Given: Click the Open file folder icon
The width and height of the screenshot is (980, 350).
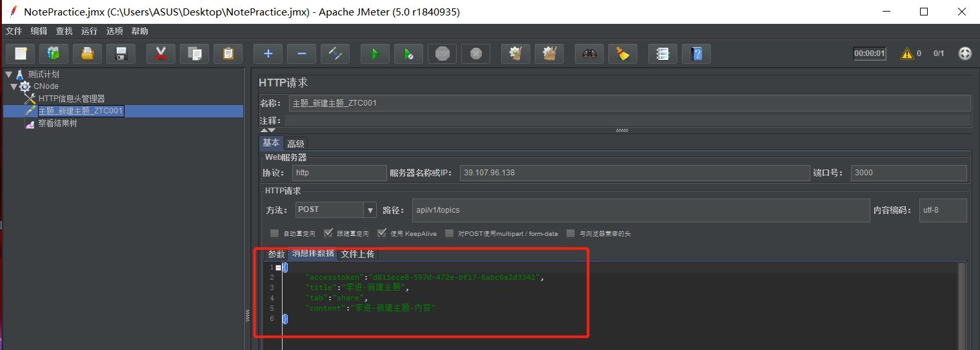Looking at the screenshot, I should [87, 53].
